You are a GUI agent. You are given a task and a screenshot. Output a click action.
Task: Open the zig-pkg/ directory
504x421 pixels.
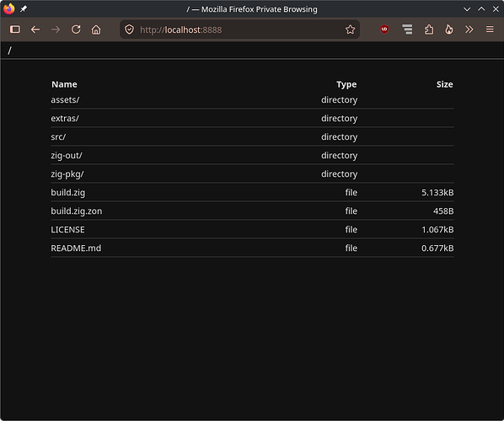(x=67, y=174)
